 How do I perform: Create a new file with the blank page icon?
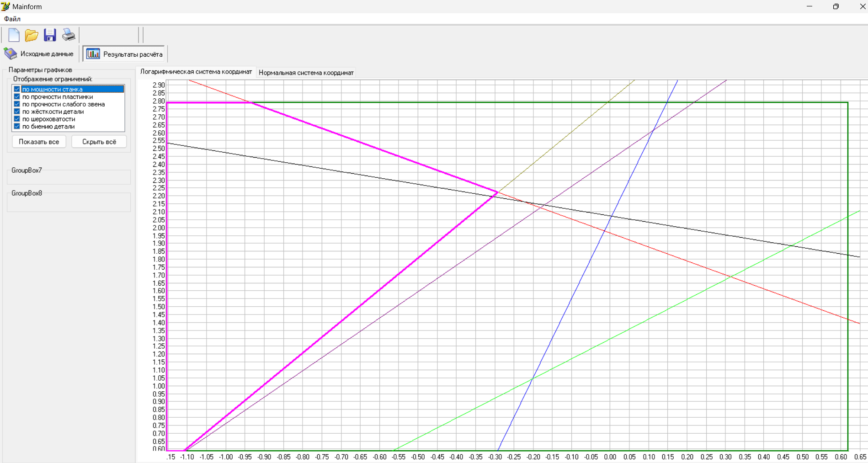pyautogui.click(x=14, y=35)
